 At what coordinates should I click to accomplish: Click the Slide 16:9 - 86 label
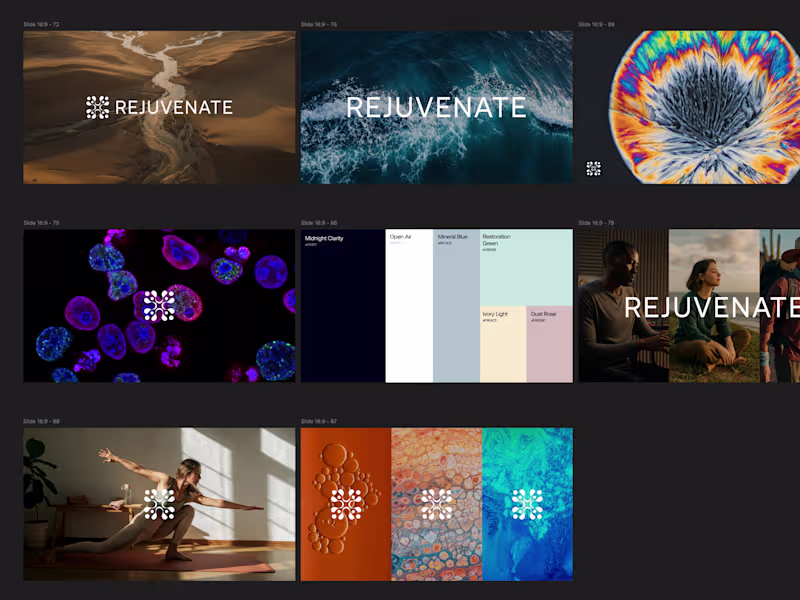tap(318, 220)
